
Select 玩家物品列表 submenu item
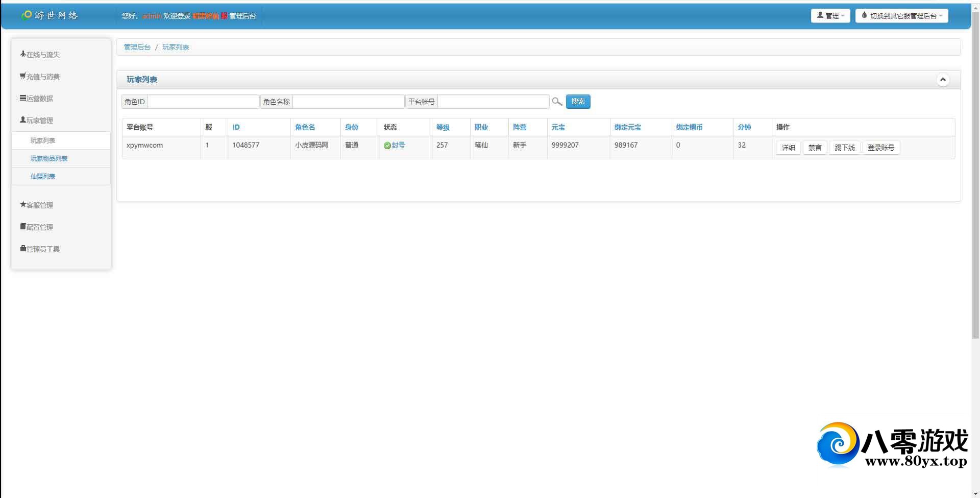point(61,158)
